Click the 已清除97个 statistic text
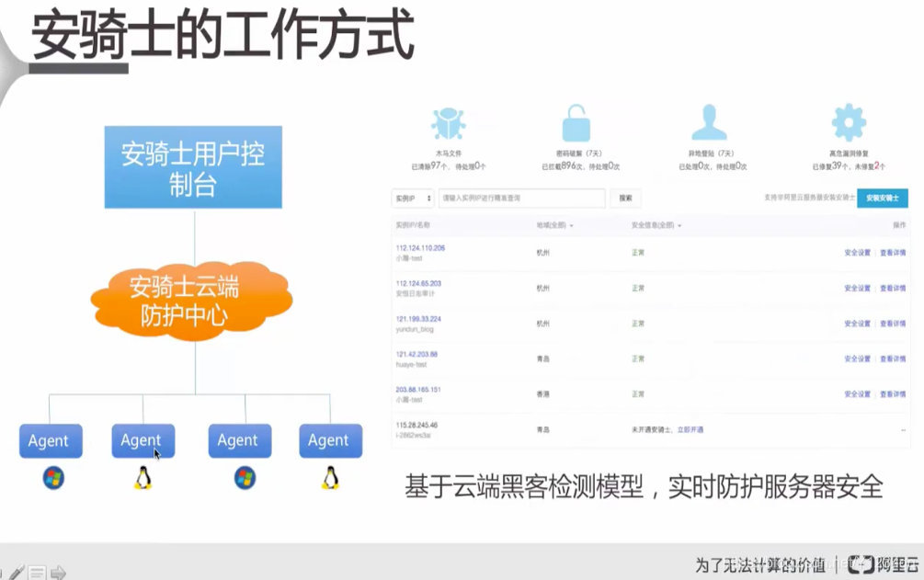The width and height of the screenshot is (924, 580). point(429,166)
